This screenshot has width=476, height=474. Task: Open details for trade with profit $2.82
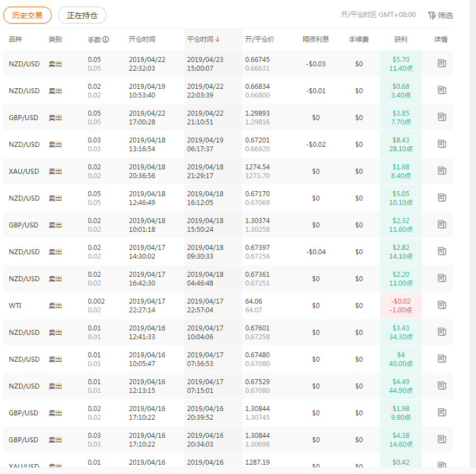[x=441, y=251]
